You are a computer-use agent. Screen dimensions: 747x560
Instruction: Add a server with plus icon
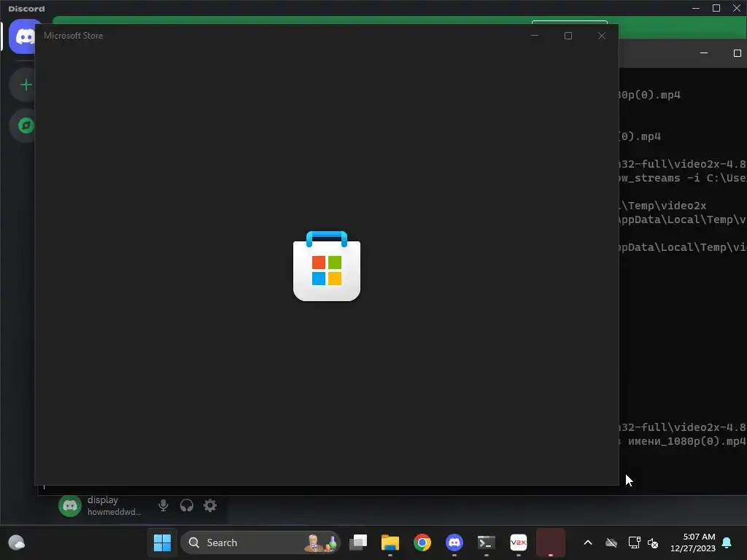click(26, 85)
